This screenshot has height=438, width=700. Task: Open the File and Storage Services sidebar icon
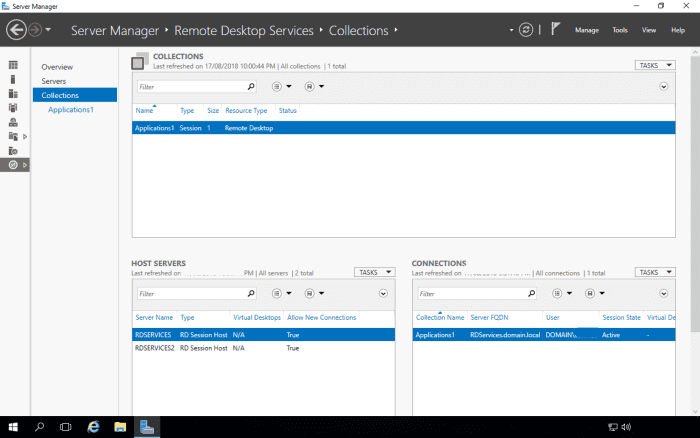(x=13, y=136)
